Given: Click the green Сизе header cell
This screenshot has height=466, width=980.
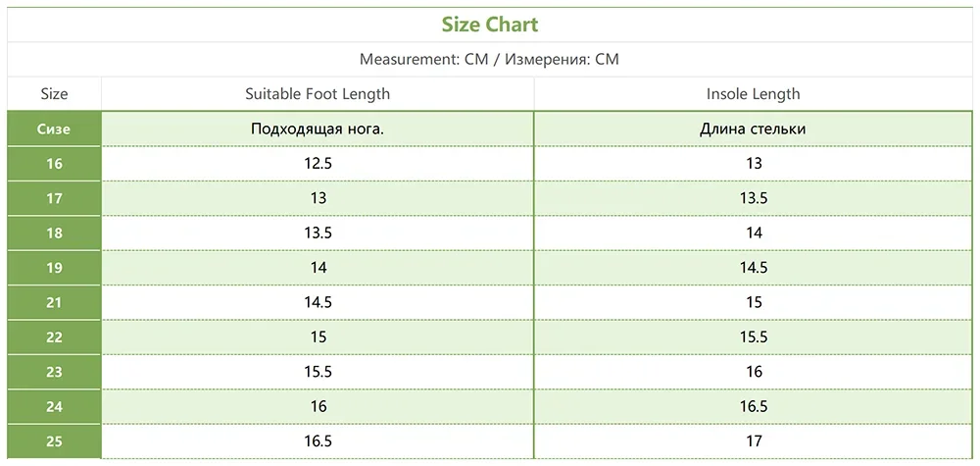Looking at the screenshot, I should (x=54, y=129).
